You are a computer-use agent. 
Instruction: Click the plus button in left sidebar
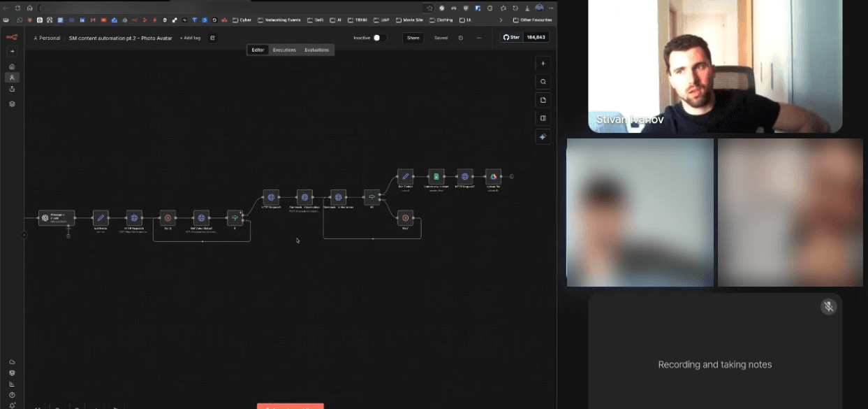pyautogui.click(x=12, y=51)
